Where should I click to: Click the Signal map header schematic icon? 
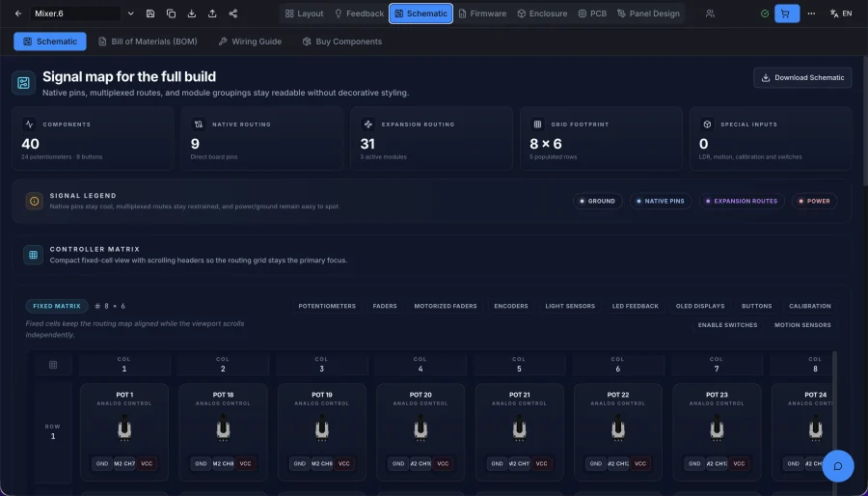[23, 83]
